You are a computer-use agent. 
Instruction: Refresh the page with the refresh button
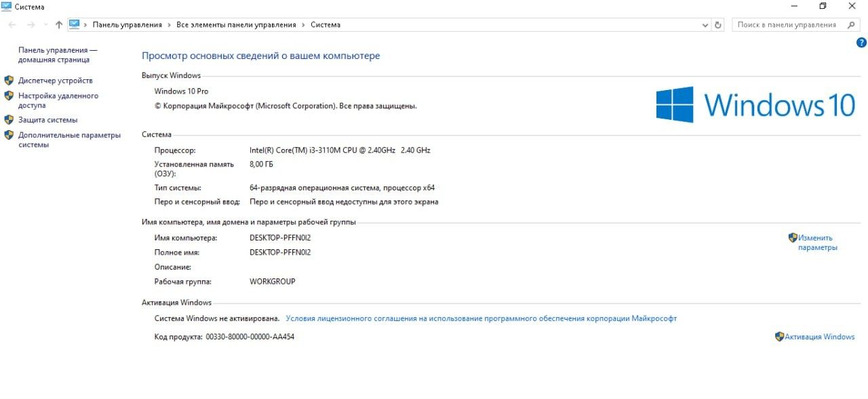click(x=719, y=25)
